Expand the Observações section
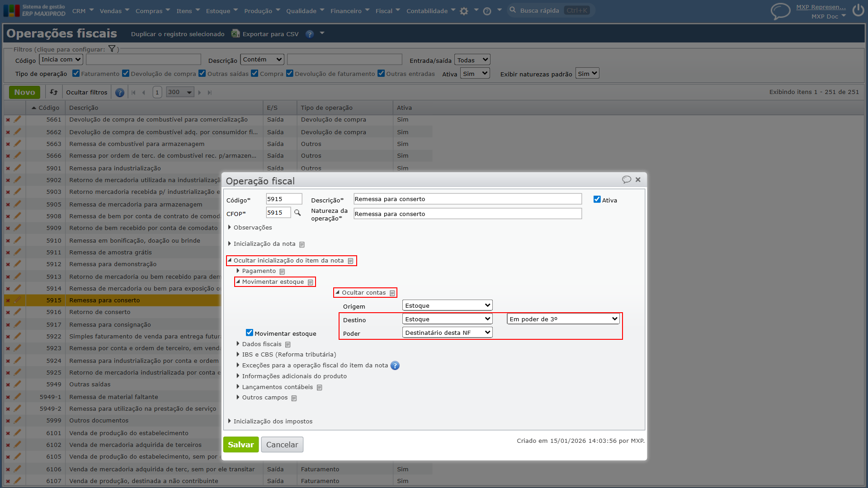This screenshot has width=868, height=488. [250, 228]
